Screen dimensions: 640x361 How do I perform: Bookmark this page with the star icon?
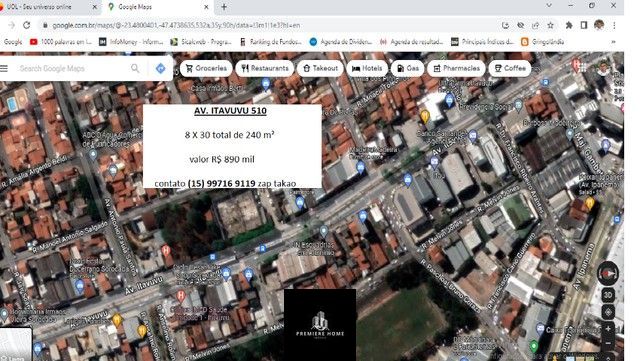coord(550,25)
